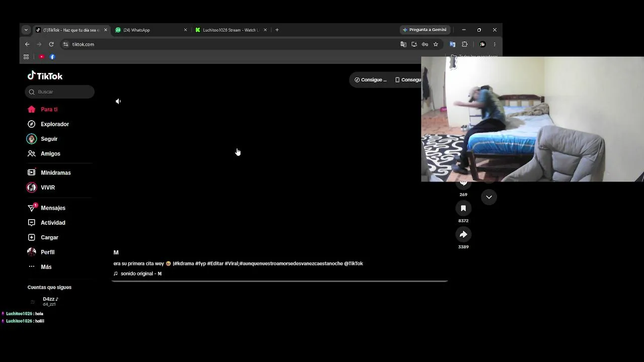Click the install app icon in address bar
The height and width of the screenshot is (362, 644).
click(x=414, y=44)
